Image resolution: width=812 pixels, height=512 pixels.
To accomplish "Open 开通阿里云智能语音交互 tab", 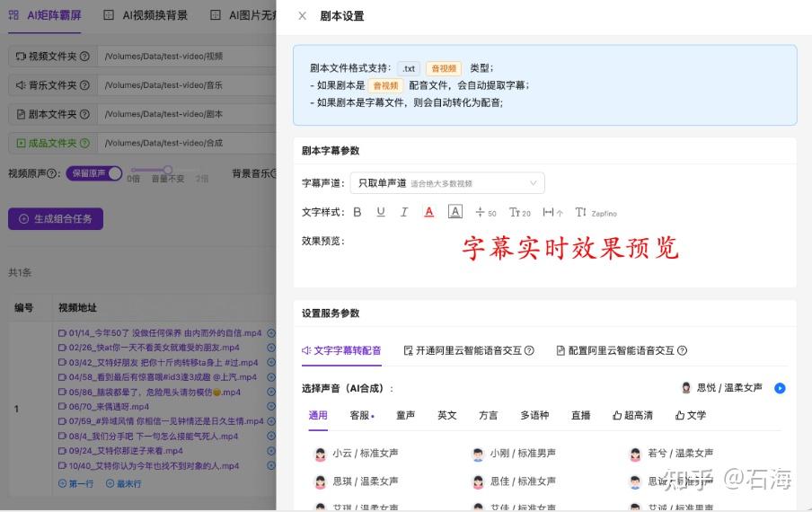I will click(468, 350).
